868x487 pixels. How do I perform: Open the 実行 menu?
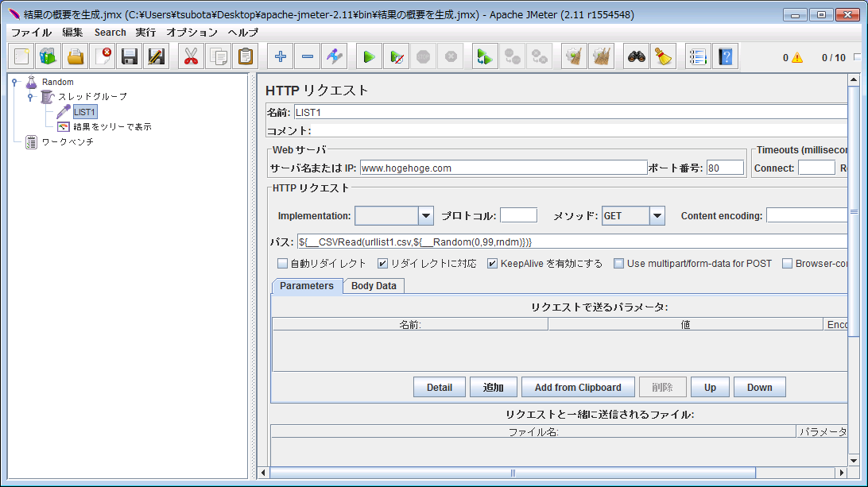tap(145, 32)
